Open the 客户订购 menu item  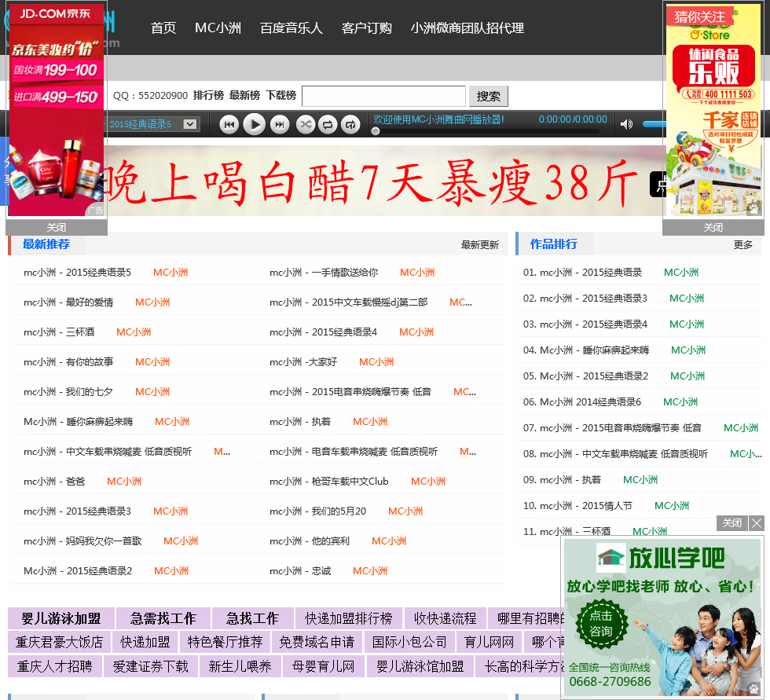tap(367, 28)
